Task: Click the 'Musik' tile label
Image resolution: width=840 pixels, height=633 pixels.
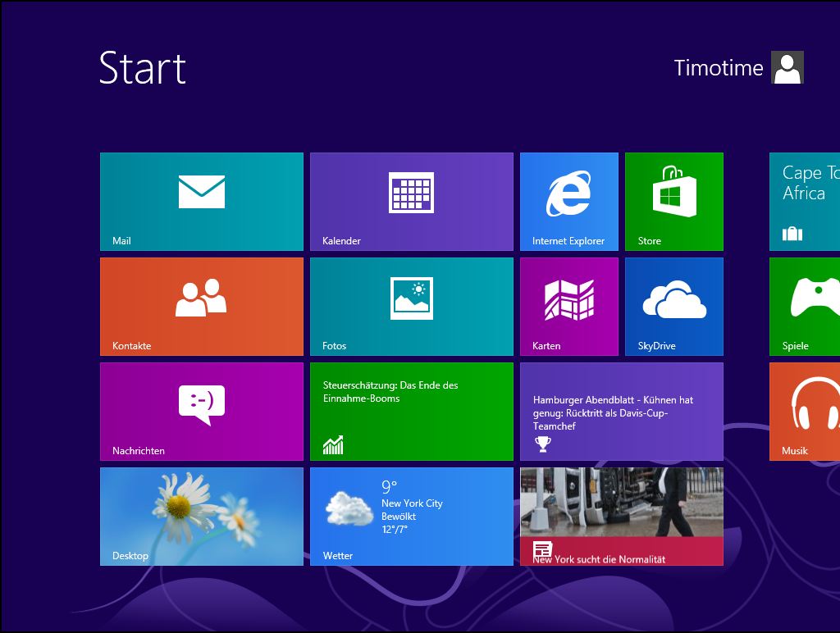Action: [x=794, y=451]
